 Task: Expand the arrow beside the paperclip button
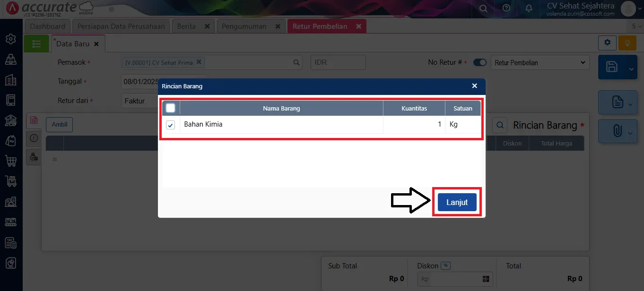point(631,134)
